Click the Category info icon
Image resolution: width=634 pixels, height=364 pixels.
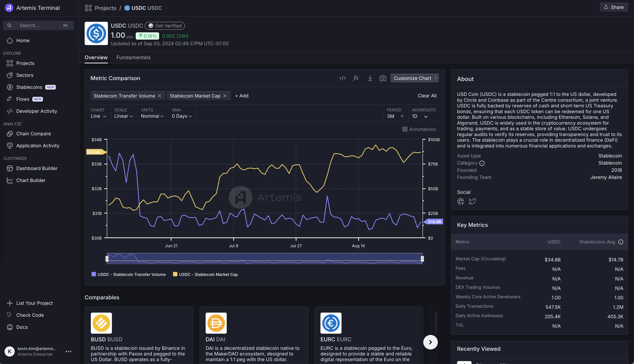pos(482,163)
